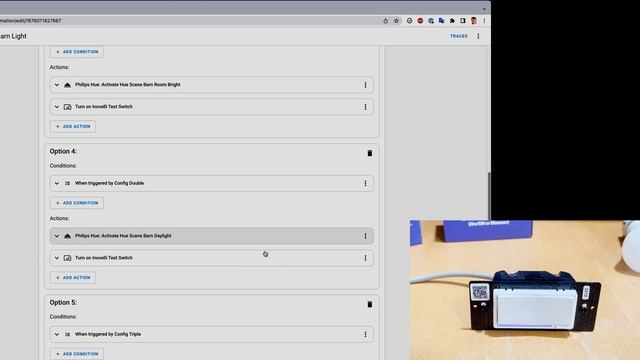Open the TRACES link in the header
This screenshot has height=360, width=640.
[x=459, y=36]
